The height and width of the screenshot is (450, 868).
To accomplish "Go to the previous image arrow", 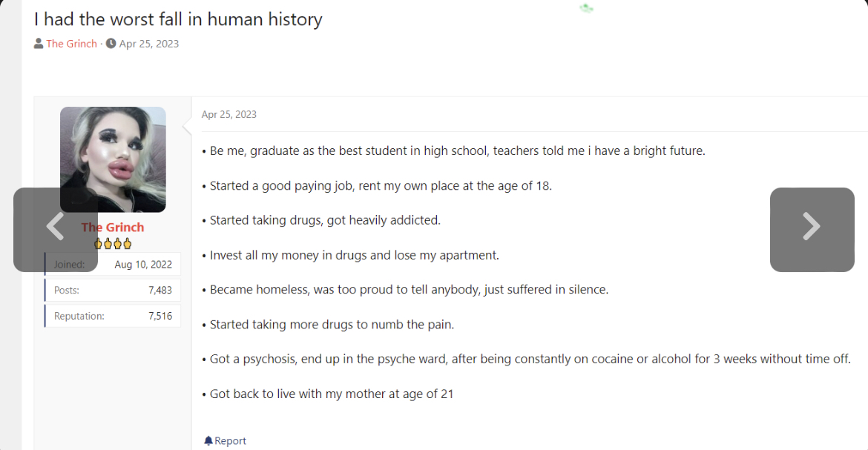I will (x=56, y=229).
